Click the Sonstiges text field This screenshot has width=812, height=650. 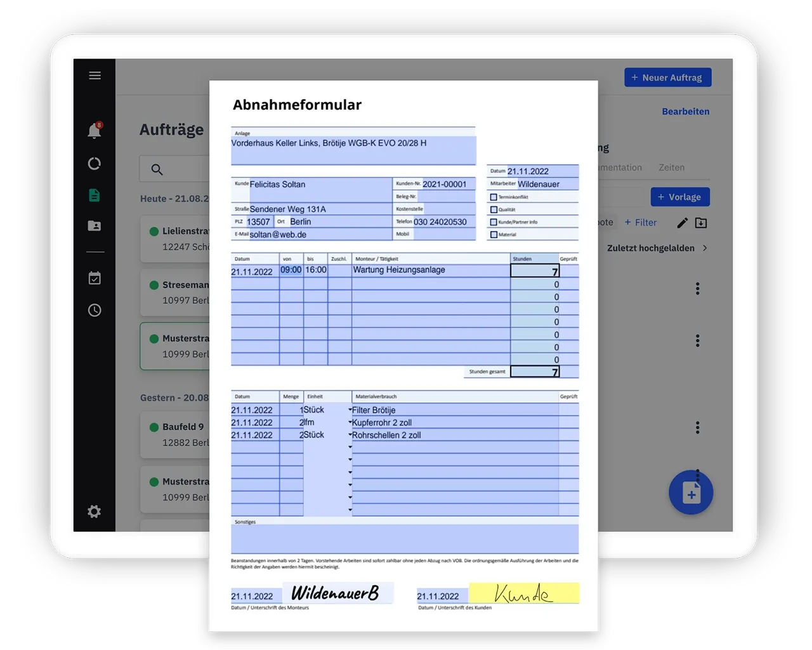[404, 539]
